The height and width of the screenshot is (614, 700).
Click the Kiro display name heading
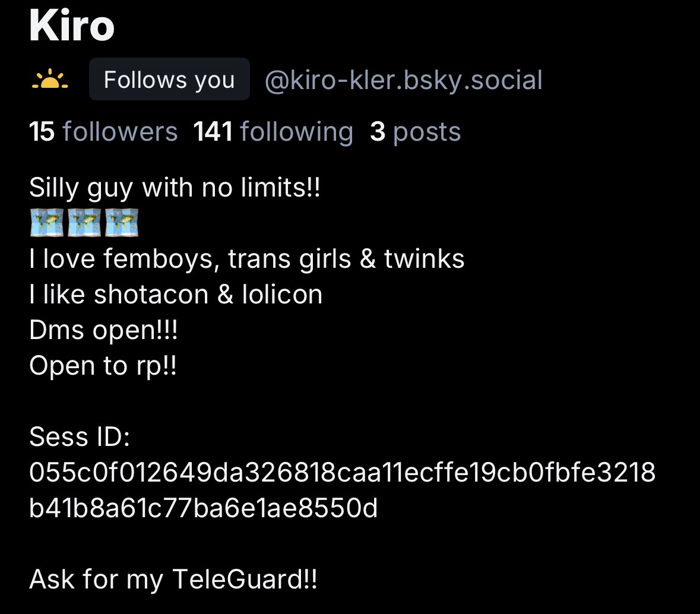(x=72, y=26)
